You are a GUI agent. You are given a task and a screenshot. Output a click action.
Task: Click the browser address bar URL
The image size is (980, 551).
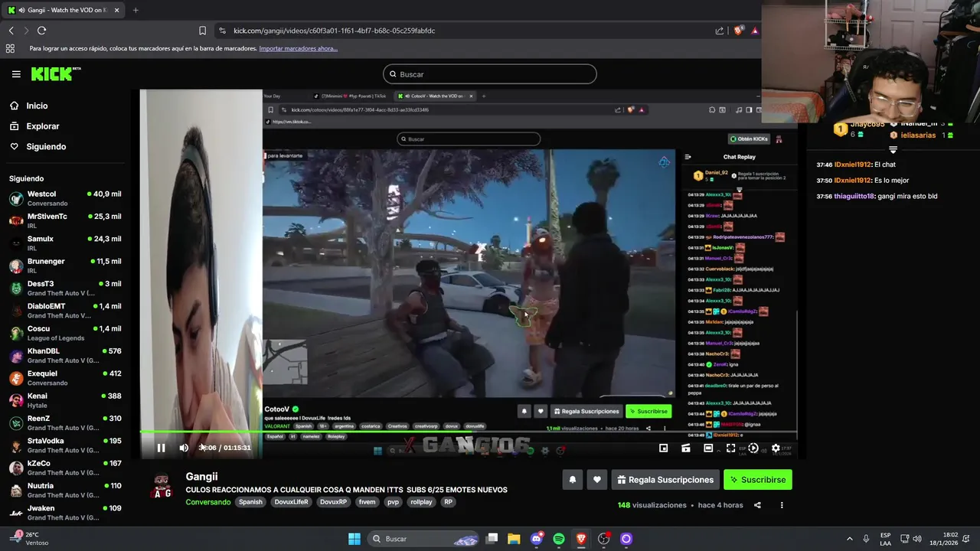(334, 31)
